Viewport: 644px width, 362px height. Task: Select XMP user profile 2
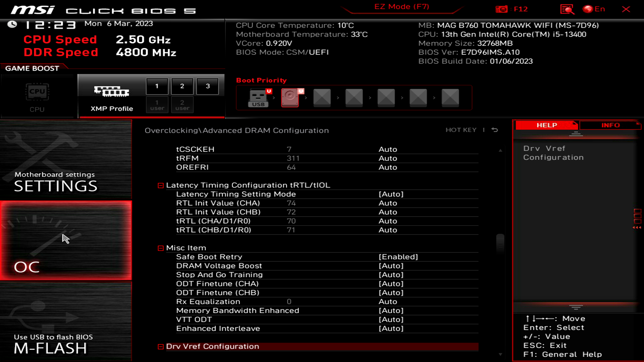[x=182, y=105]
